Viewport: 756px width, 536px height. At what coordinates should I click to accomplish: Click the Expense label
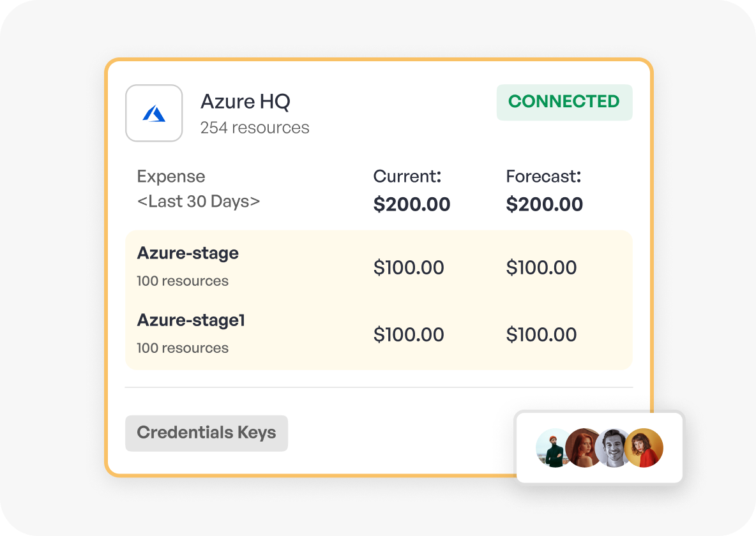(171, 177)
